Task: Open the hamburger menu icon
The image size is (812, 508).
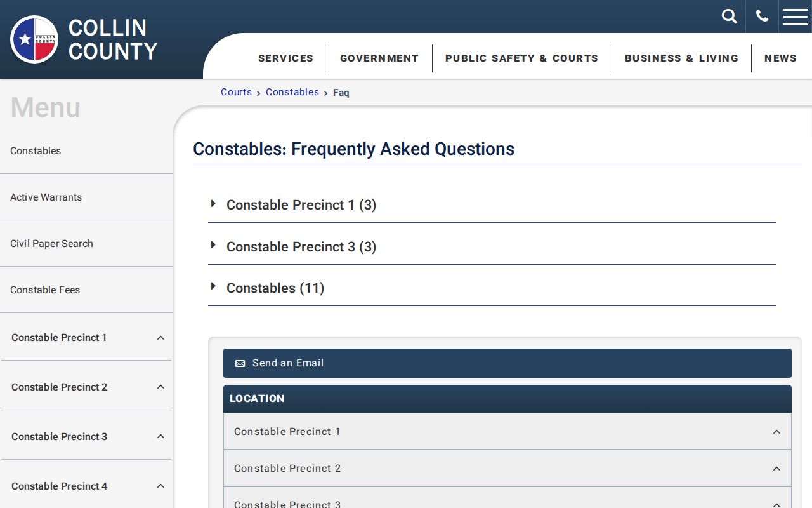Action: coord(796,17)
